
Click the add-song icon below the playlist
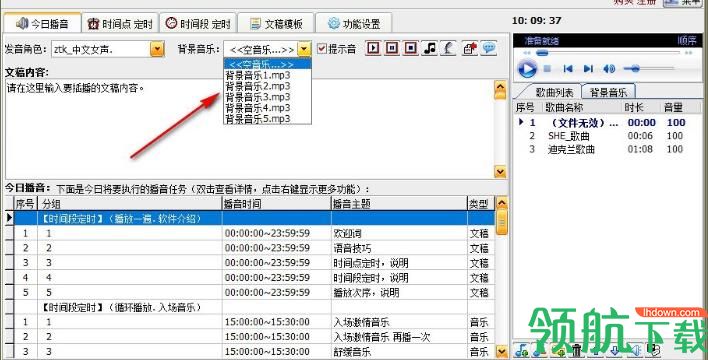point(521,351)
